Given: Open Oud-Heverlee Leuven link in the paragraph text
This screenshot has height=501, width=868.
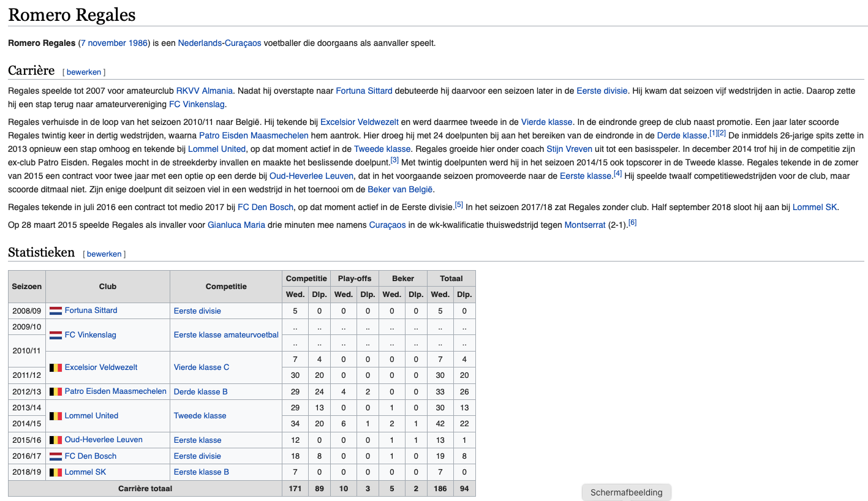Looking at the screenshot, I should click(312, 176).
